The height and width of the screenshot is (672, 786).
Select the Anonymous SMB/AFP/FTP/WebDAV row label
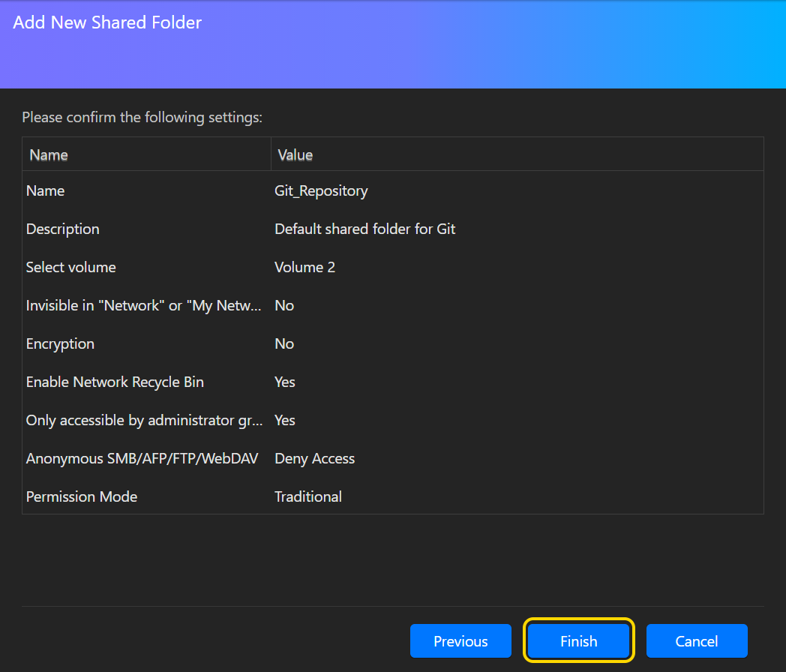coord(142,458)
